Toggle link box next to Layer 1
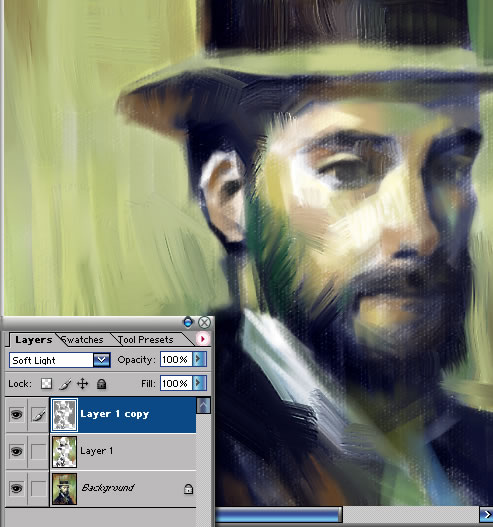This screenshot has width=493, height=527. pos(38,451)
